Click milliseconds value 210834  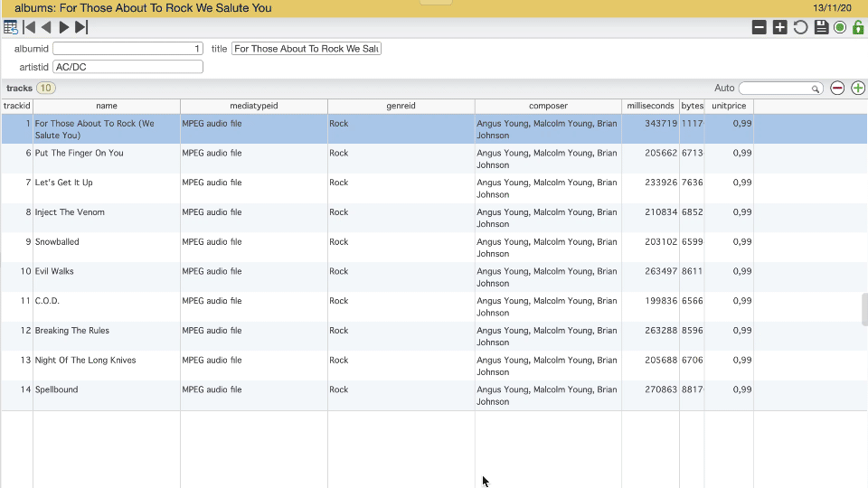pos(661,211)
